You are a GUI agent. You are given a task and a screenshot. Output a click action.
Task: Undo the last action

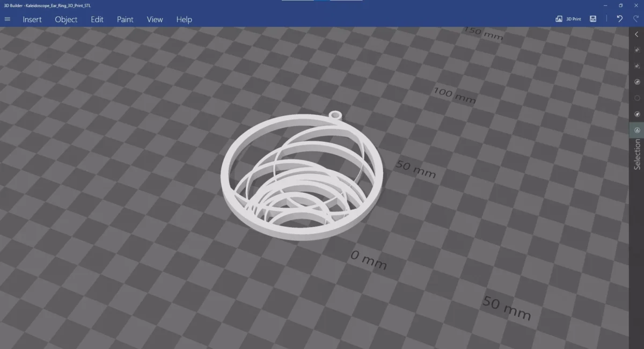click(619, 19)
